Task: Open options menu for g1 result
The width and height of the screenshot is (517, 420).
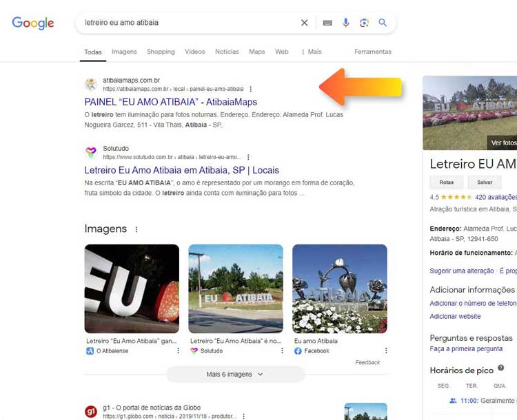Action: point(243,417)
